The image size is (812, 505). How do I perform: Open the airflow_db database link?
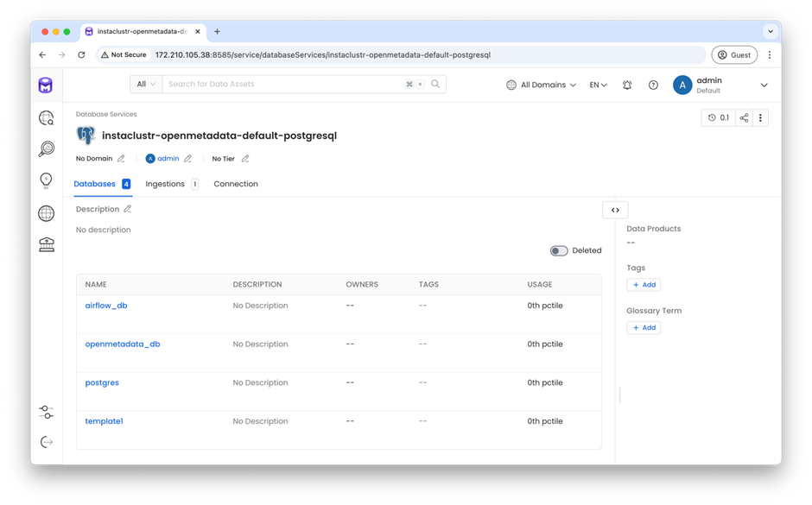pyautogui.click(x=106, y=306)
